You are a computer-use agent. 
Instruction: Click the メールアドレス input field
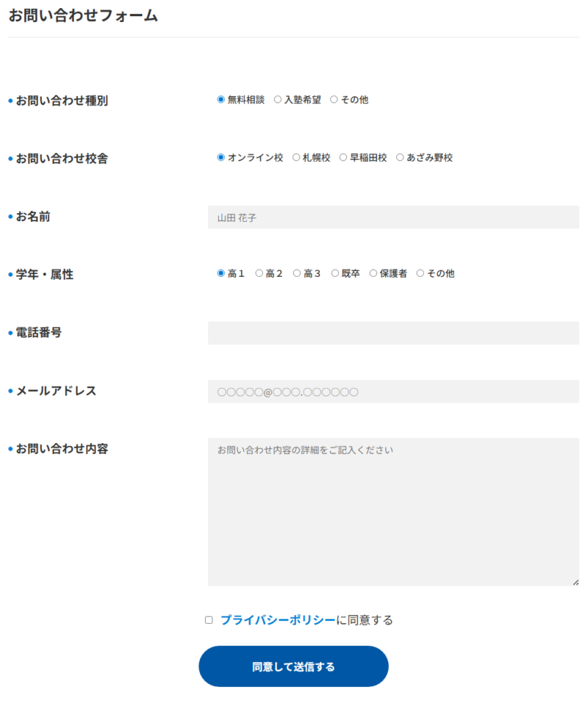point(393,392)
